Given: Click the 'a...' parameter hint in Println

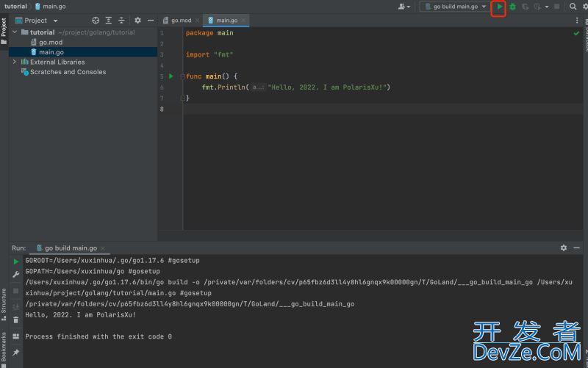Looking at the screenshot, I should [258, 87].
